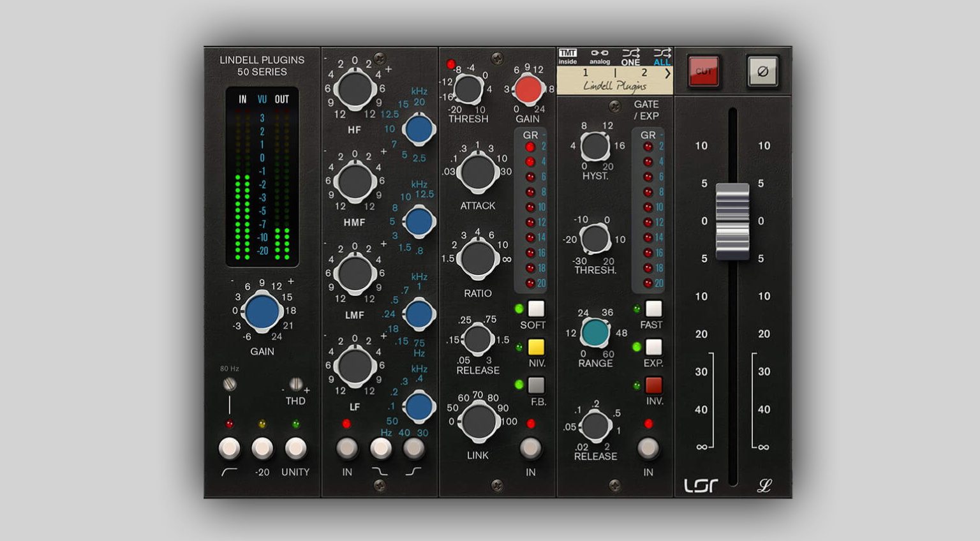Toggle the phase invert Ø icon
The width and height of the screenshot is (980, 541).
[x=763, y=72]
